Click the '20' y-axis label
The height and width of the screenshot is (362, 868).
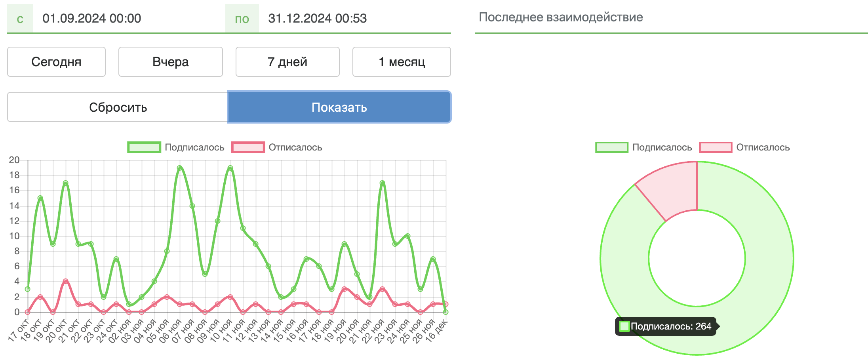(14, 160)
